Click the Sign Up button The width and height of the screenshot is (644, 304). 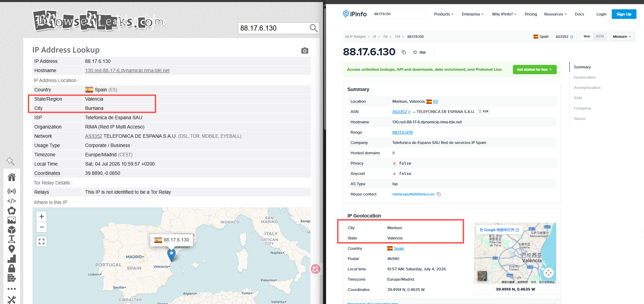coord(624,14)
